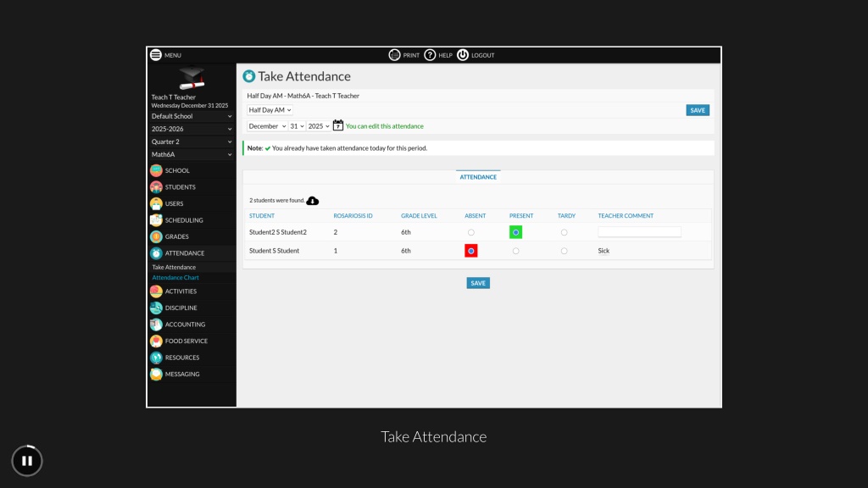Viewport: 868px width, 488px height.
Task: Open Attendance Chart in sidebar
Action: coord(175,278)
